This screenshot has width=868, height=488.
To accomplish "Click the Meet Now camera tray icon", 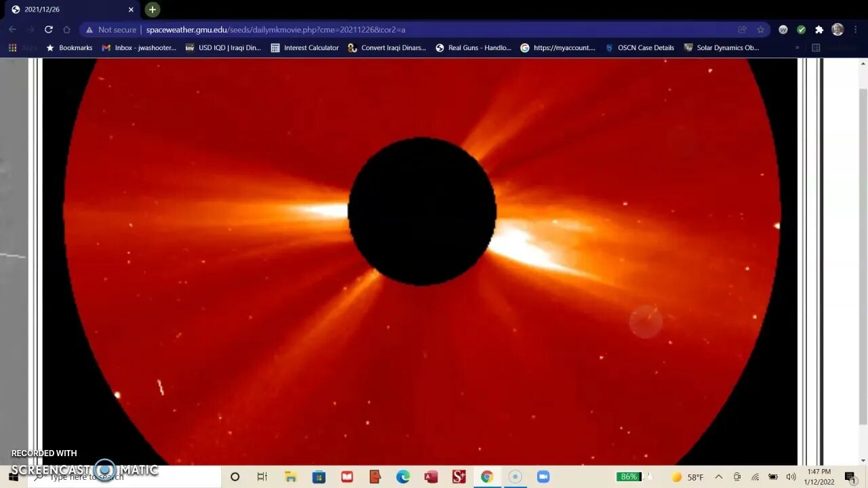I will click(737, 477).
